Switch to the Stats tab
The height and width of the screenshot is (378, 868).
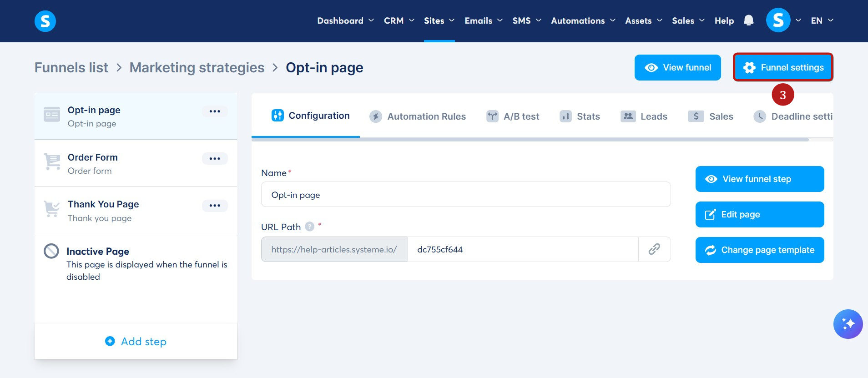580,116
